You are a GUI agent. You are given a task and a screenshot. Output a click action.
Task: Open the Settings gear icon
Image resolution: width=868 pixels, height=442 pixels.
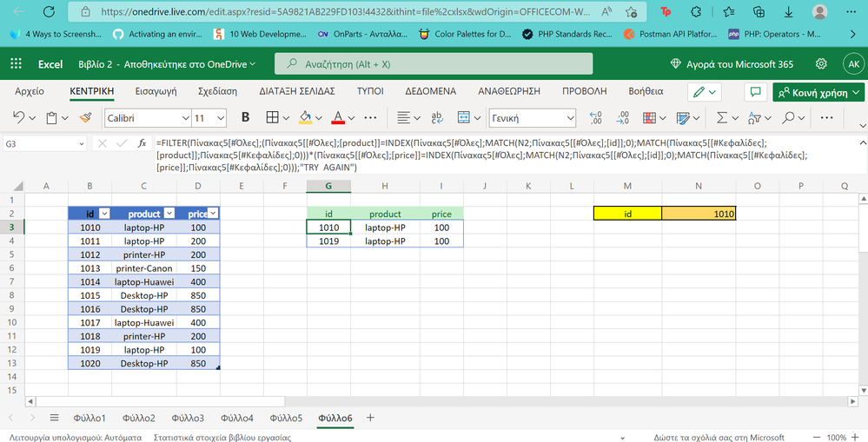(x=821, y=63)
